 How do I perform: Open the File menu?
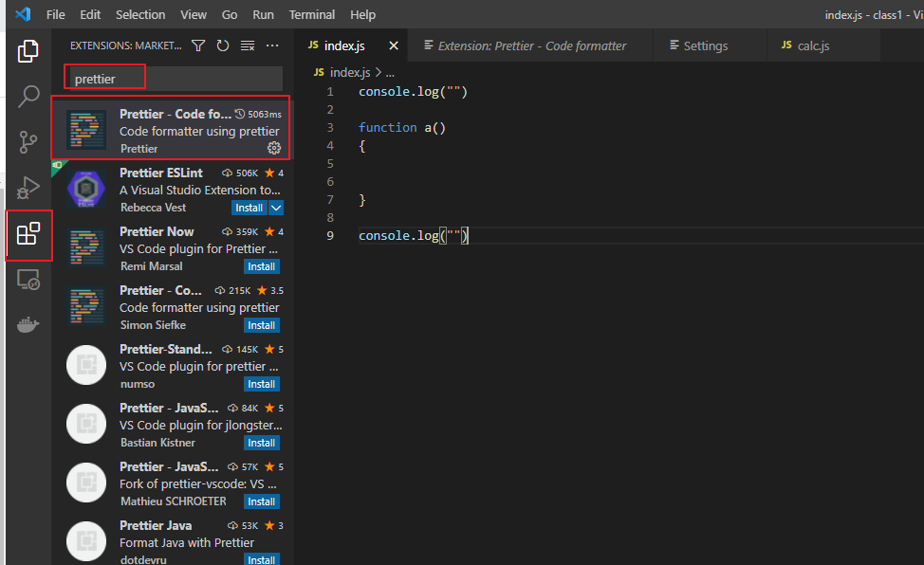[x=55, y=14]
